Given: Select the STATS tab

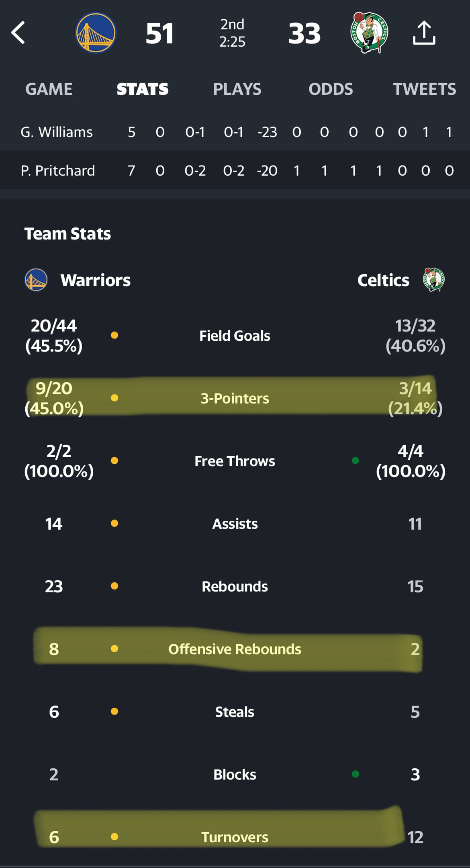Looking at the screenshot, I should tap(143, 89).
